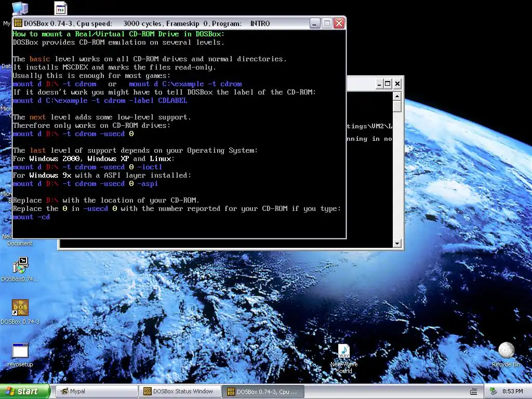Click the line 'It installs MSCDEX and marks the files read-only.'

114,68
